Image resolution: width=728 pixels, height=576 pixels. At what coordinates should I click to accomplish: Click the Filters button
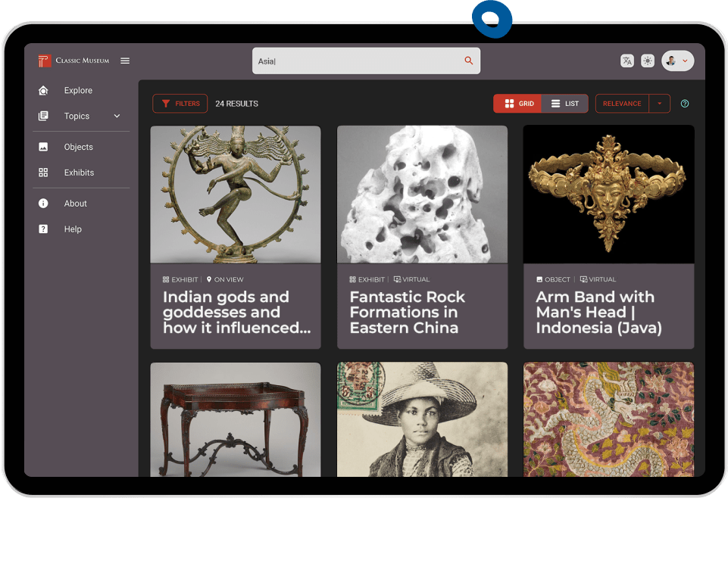point(180,104)
